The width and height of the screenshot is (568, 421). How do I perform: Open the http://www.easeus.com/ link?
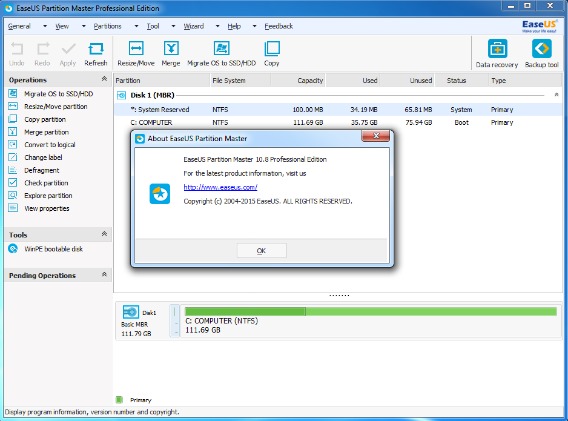pyautogui.click(x=220, y=187)
